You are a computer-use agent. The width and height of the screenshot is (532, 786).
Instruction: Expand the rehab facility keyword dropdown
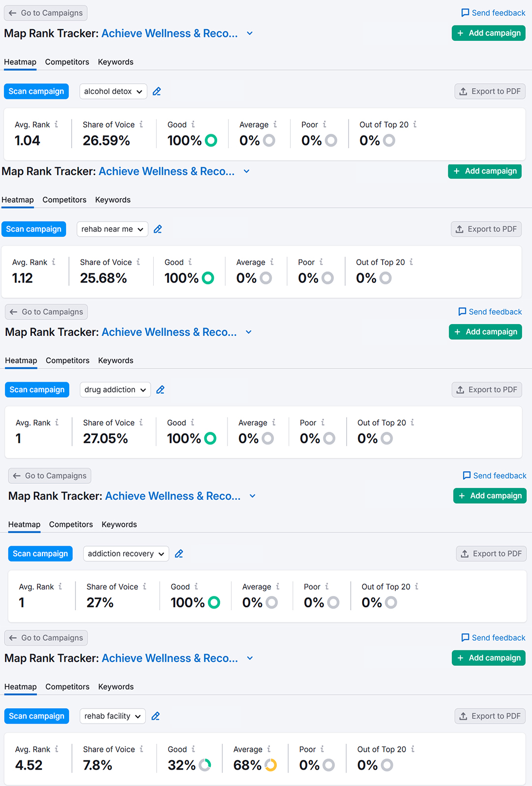(x=112, y=716)
